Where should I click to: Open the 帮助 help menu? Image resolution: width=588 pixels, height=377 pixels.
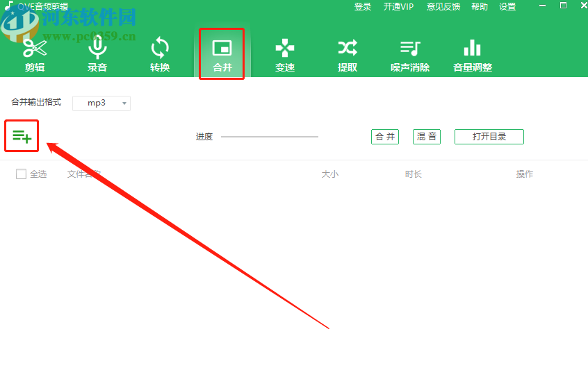(480, 7)
